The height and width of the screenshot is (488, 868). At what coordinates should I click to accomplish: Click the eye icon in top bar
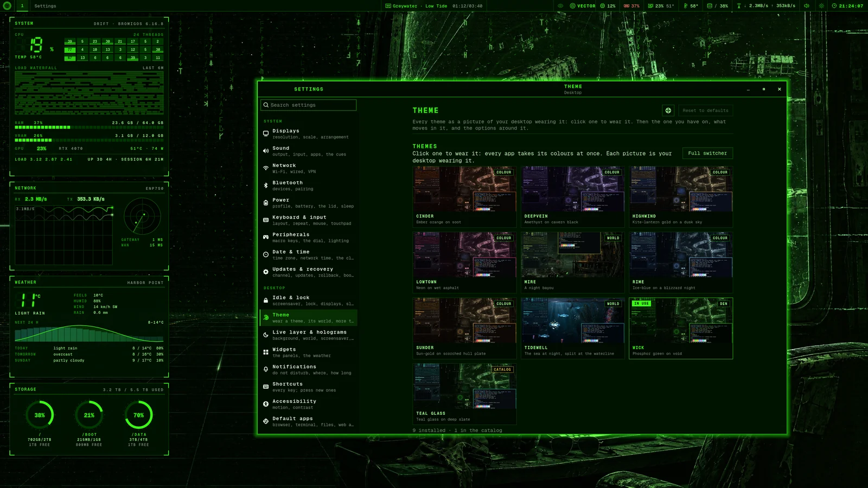pyautogui.click(x=560, y=6)
